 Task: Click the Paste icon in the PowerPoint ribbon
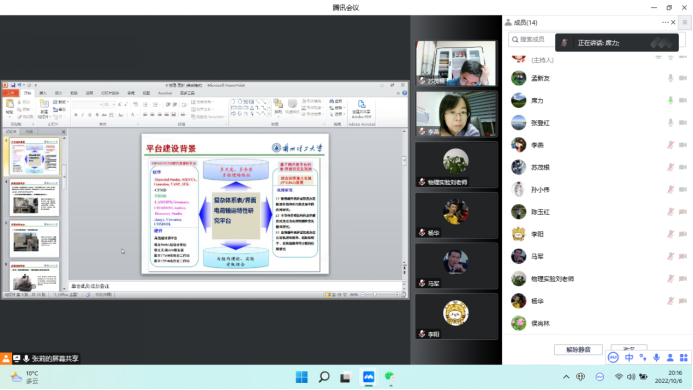10,107
